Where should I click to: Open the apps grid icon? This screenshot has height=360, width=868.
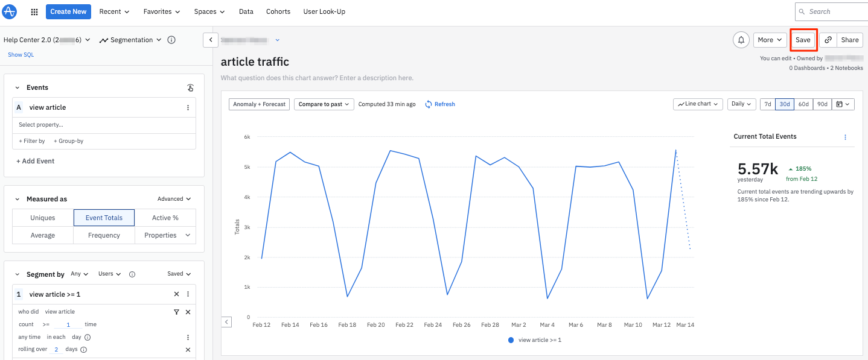tap(34, 11)
